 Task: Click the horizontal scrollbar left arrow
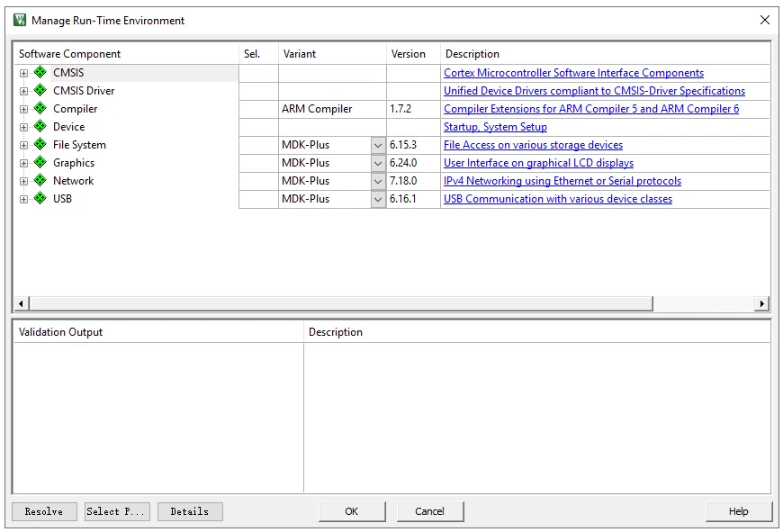(x=21, y=303)
